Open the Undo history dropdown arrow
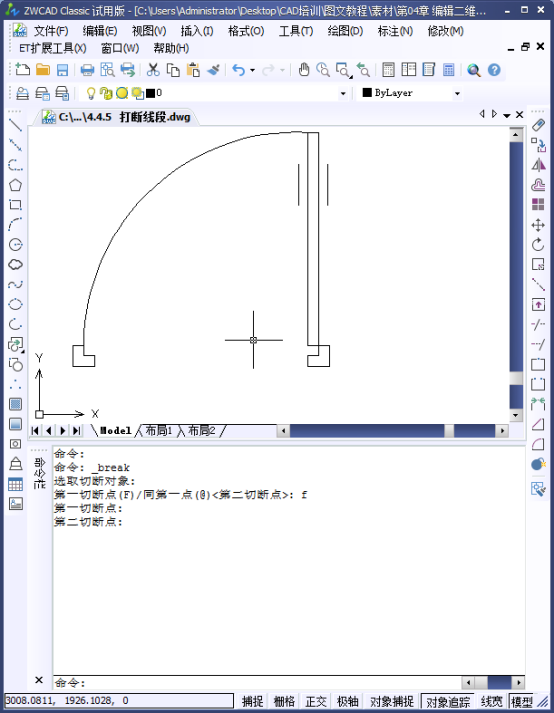The height and width of the screenshot is (713, 554). tap(252, 70)
